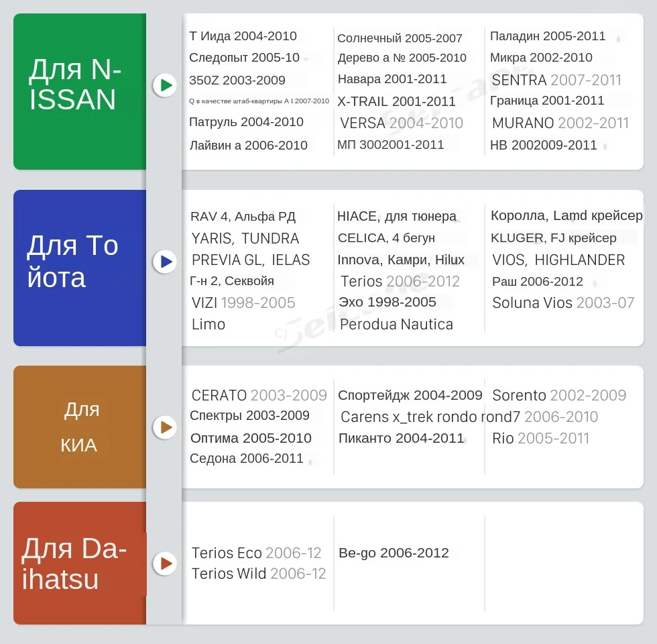Click 'VIZI 1998-2005' entry
Viewport: 657px width, 644px height.
(243, 303)
